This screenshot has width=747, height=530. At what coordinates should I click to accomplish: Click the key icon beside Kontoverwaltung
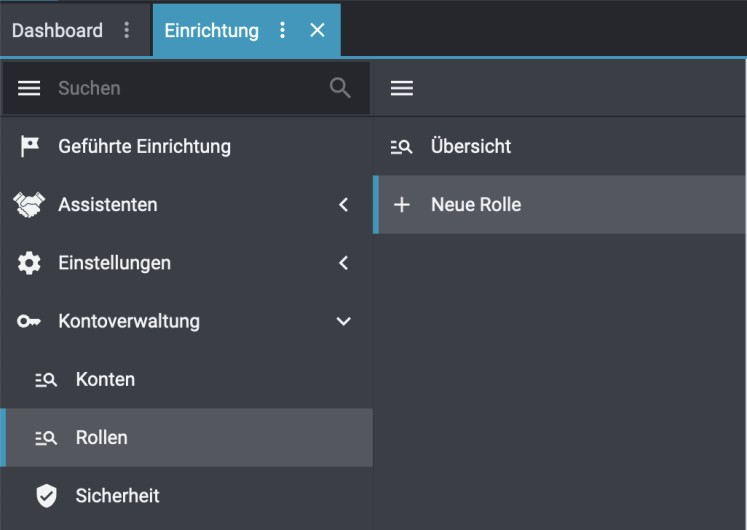point(30,321)
